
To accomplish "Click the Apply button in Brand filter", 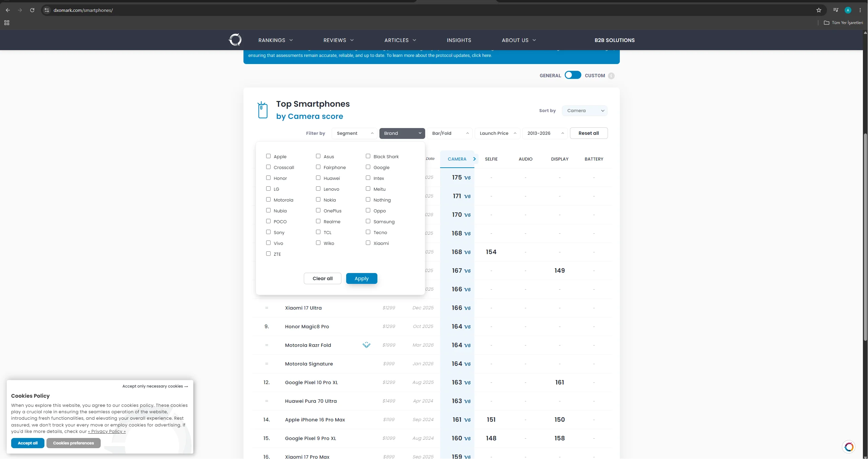I will (x=361, y=279).
